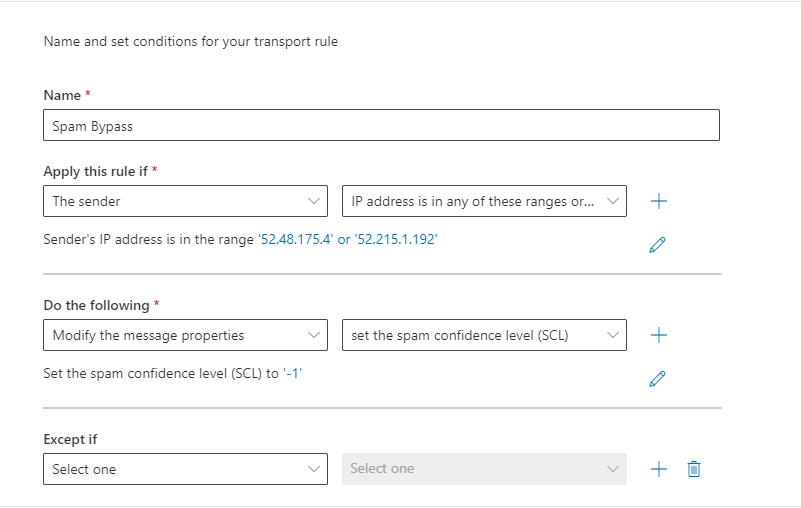
Task: Click the '-1' SCL value link
Action: pyautogui.click(x=293, y=373)
